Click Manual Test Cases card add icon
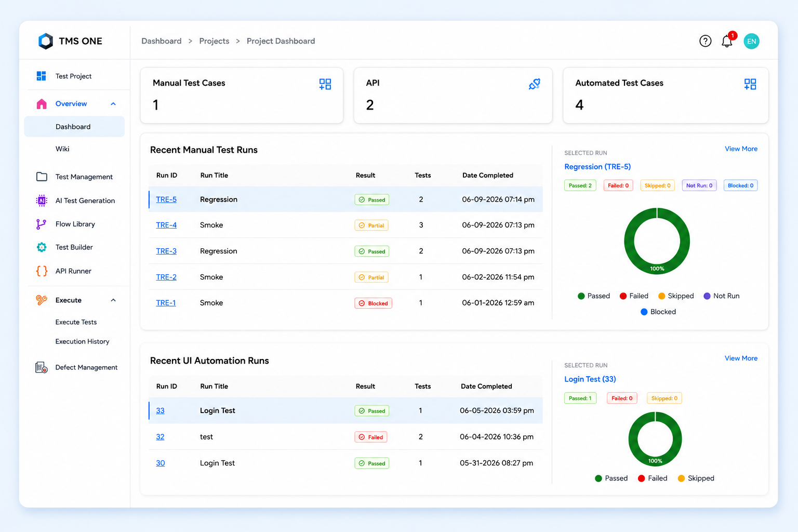This screenshot has height=532, width=798. pos(325,84)
